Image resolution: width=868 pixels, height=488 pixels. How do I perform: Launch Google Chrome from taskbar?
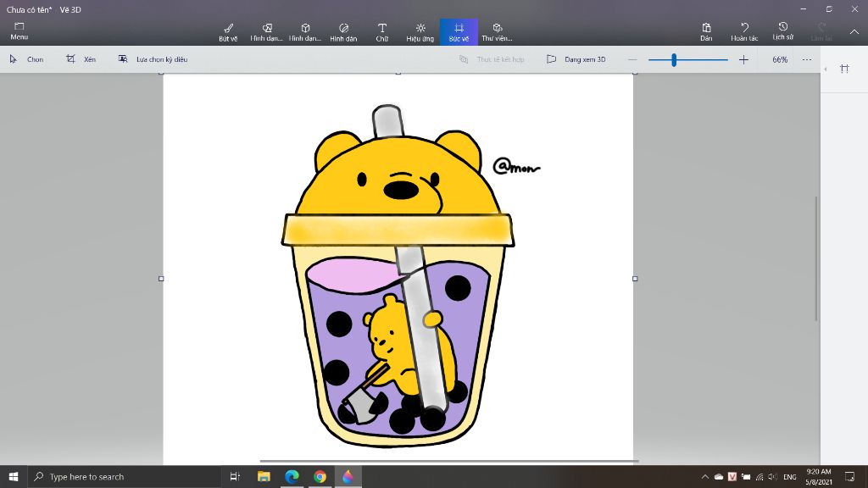click(x=320, y=476)
